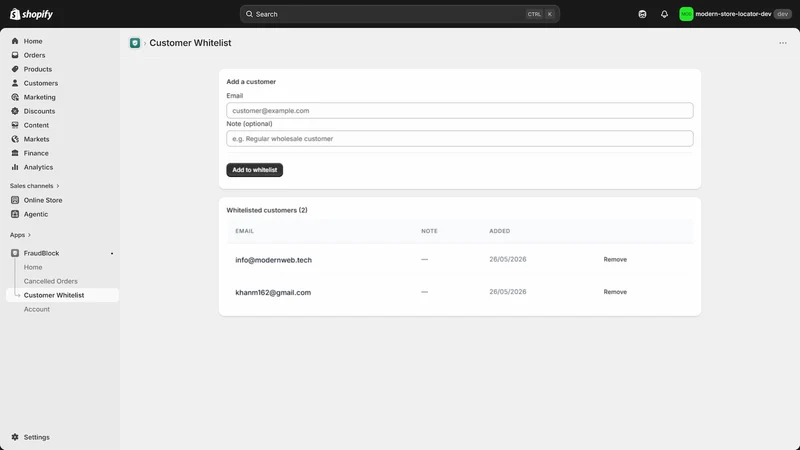The image size is (800, 450).
Task: Open Customers page
Action: pyautogui.click(x=41, y=83)
